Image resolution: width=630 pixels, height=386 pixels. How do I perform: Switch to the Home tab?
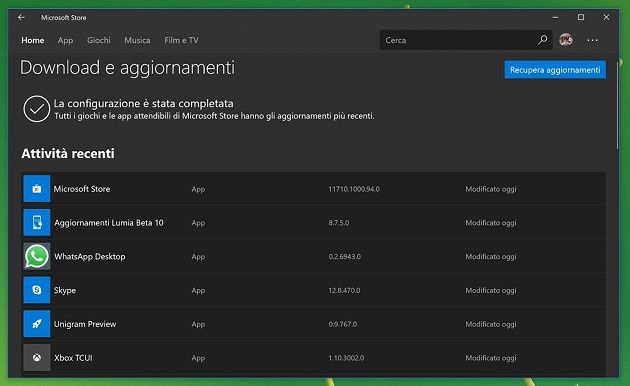coord(33,40)
